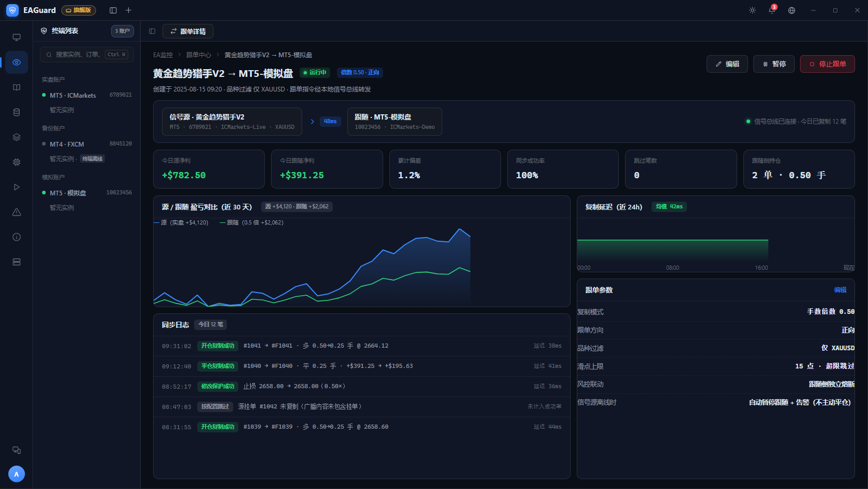Collapse the terminal list panel icon
Viewport: 868px width, 489px height.
point(152,31)
